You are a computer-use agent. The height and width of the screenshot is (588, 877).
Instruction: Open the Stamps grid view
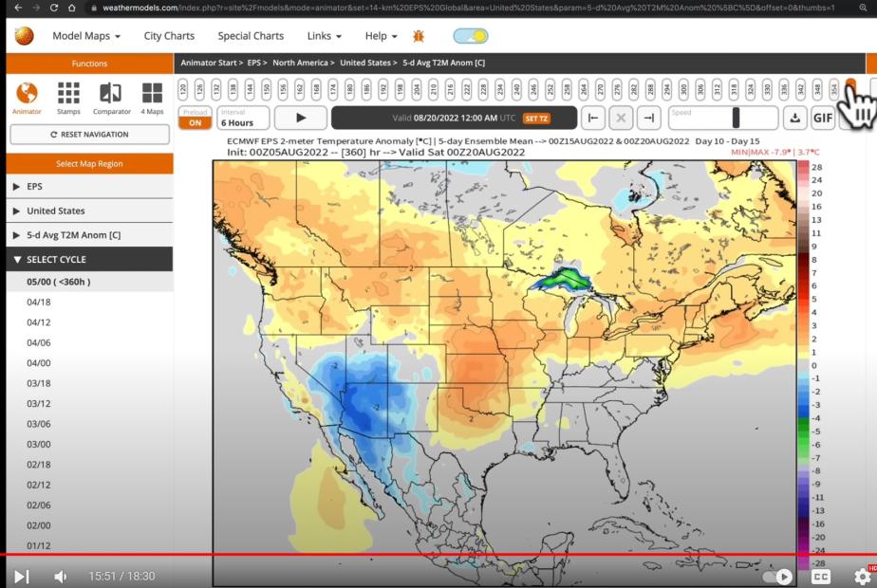pos(68,98)
